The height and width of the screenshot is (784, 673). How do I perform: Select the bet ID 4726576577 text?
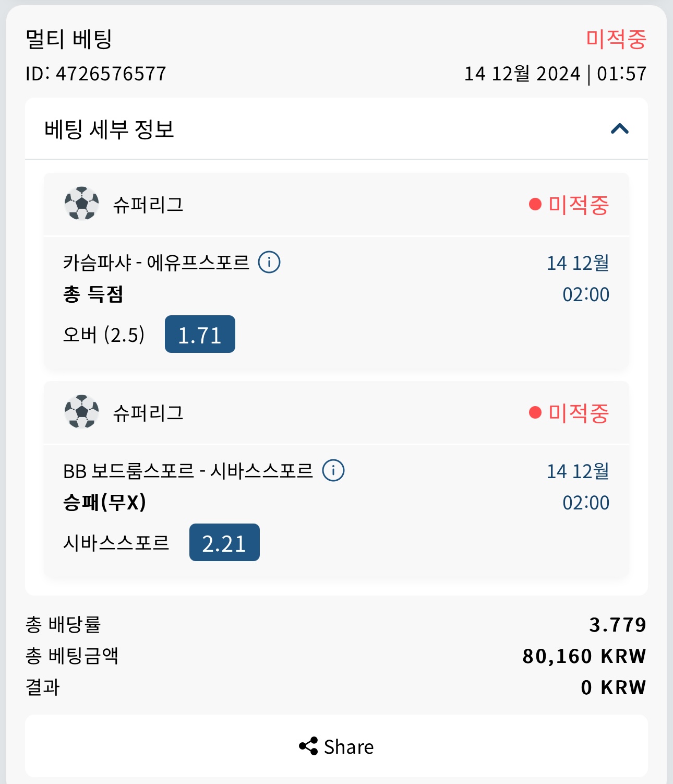(111, 74)
